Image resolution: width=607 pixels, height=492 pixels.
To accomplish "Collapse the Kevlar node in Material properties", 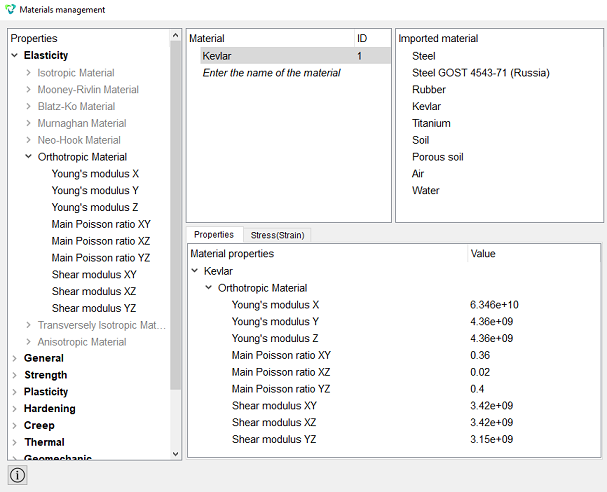I will (x=195, y=271).
